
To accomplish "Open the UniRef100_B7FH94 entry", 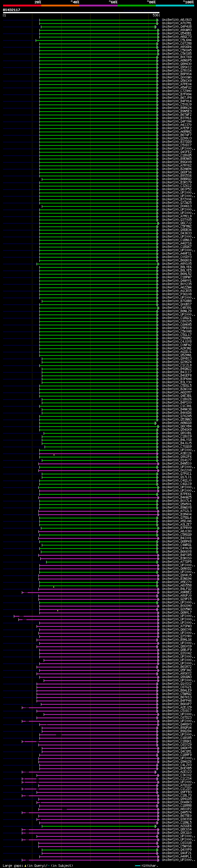I will (177, 94).
